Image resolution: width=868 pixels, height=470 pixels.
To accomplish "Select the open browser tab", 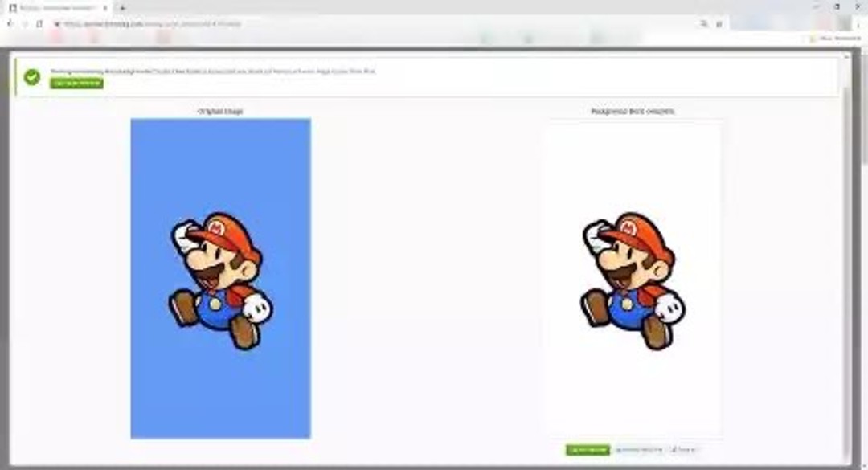I will [x=58, y=8].
